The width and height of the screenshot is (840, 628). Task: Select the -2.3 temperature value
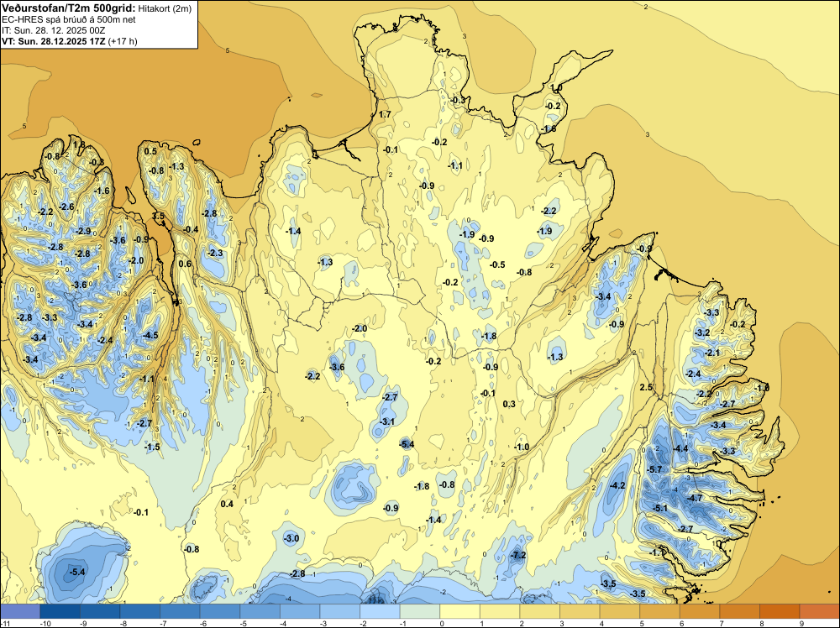tap(215, 253)
